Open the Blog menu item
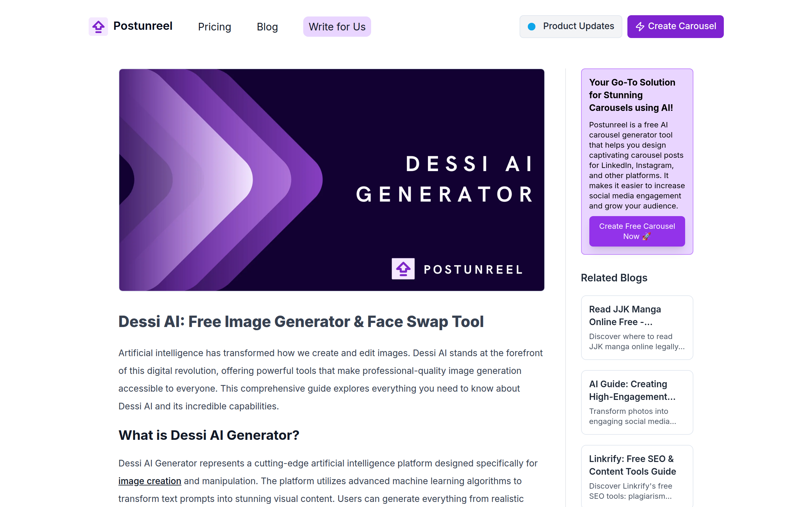This screenshot has width=812, height=507. pos(267,27)
